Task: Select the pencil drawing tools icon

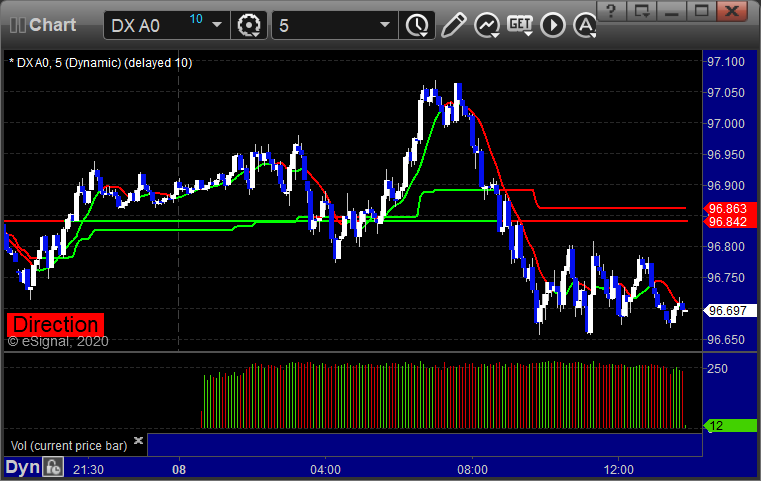Action: click(x=453, y=25)
